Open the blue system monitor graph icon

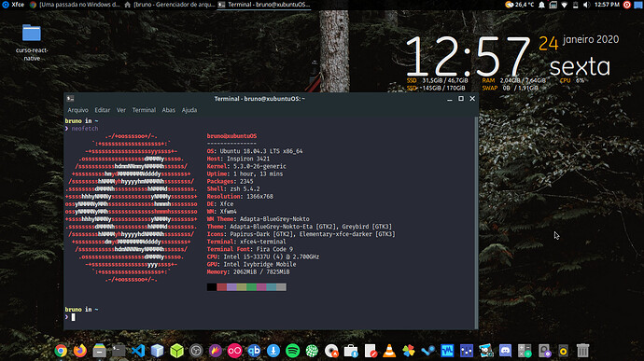click(x=447, y=351)
